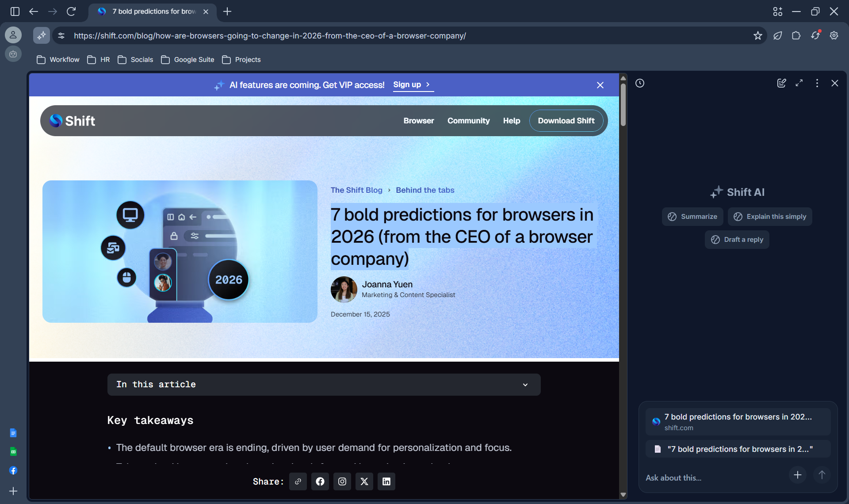The height and width of the screenshot is (504, 849).
Task: Close the Shift AI panel
Action: [x=835, y=83]
